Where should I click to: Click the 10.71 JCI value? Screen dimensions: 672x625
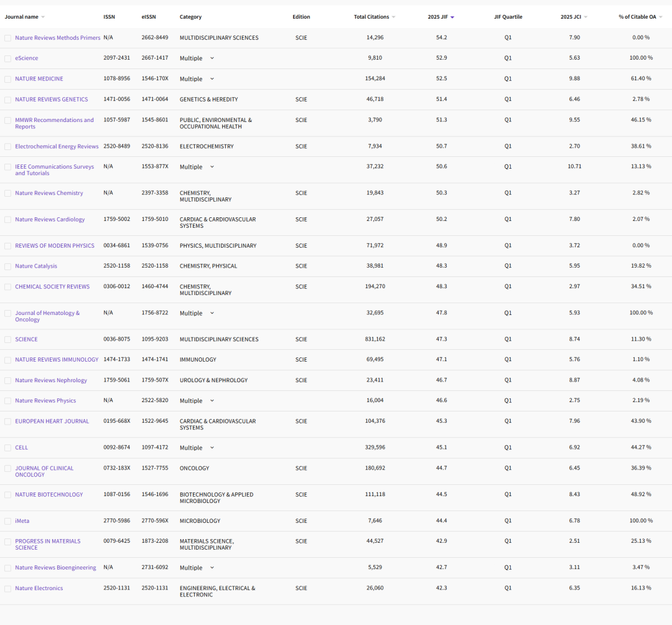(x=575, y=166)
